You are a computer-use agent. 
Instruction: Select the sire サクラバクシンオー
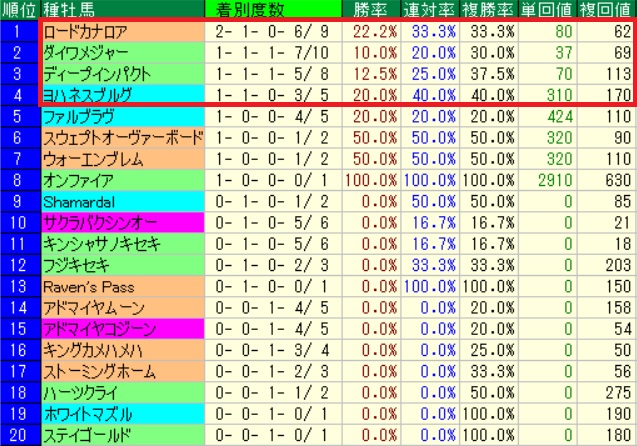click(123, 223)
